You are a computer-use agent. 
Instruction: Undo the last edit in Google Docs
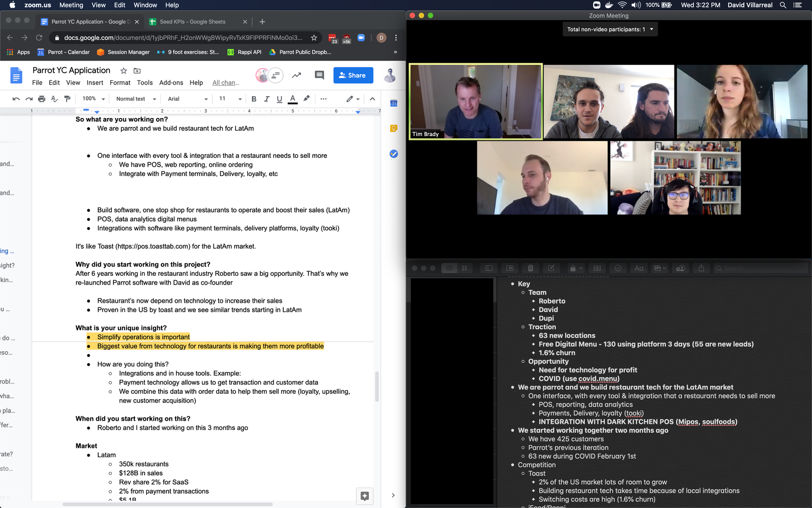point(16,99)
